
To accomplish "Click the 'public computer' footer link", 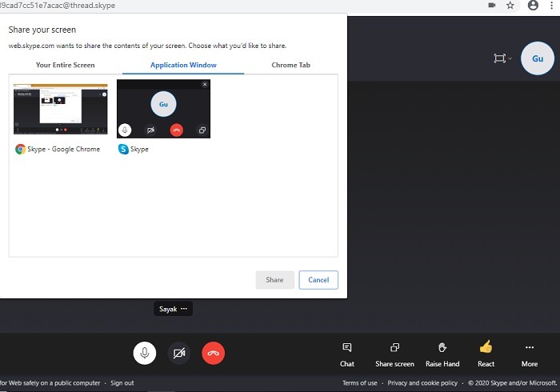I will 50,383.
